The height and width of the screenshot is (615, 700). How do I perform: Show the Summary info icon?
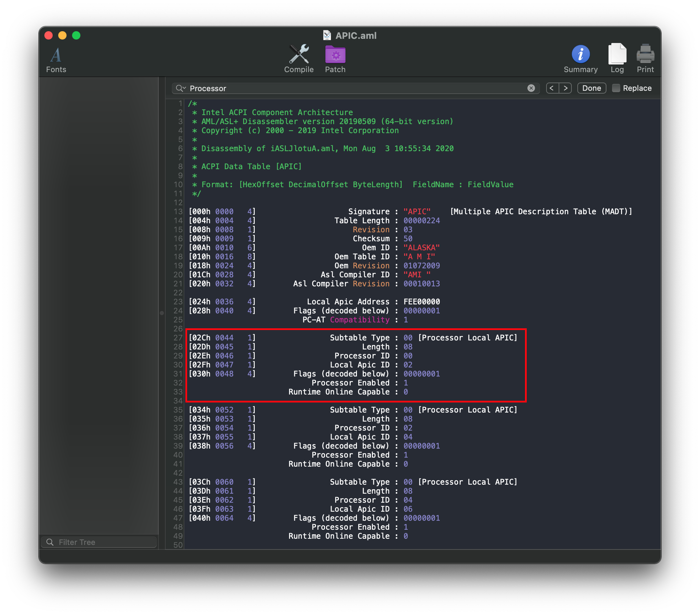(x=580, y=54)
